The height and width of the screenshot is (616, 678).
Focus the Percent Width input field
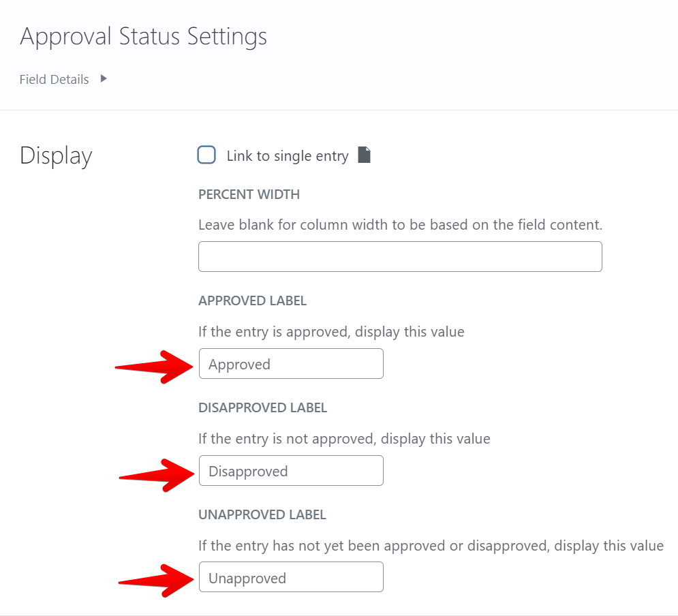[400, 257]
